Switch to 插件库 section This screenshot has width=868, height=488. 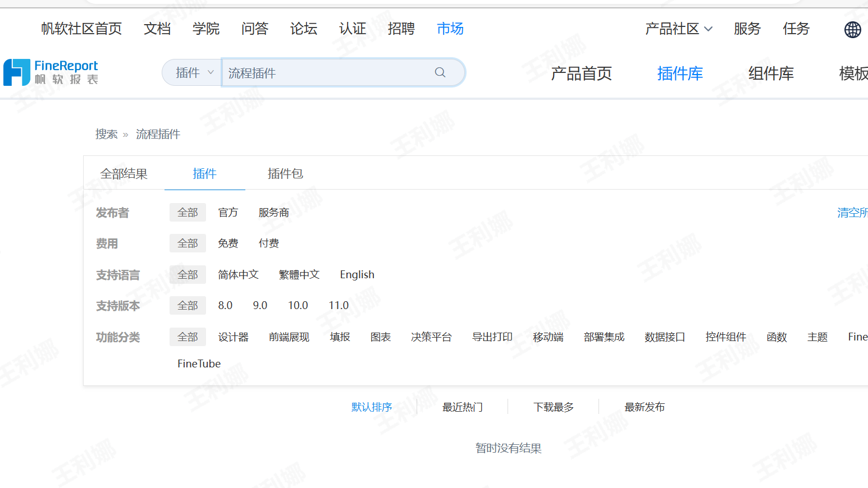680,73
